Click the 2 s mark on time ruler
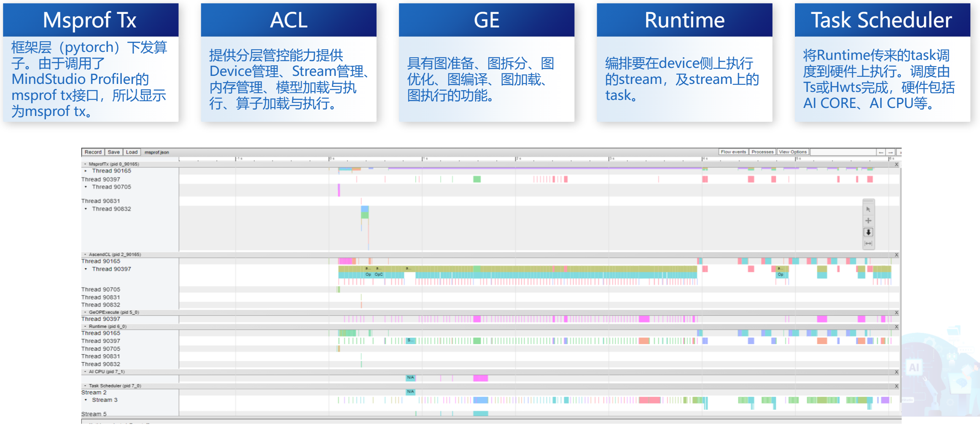 [x=518, y=159]
